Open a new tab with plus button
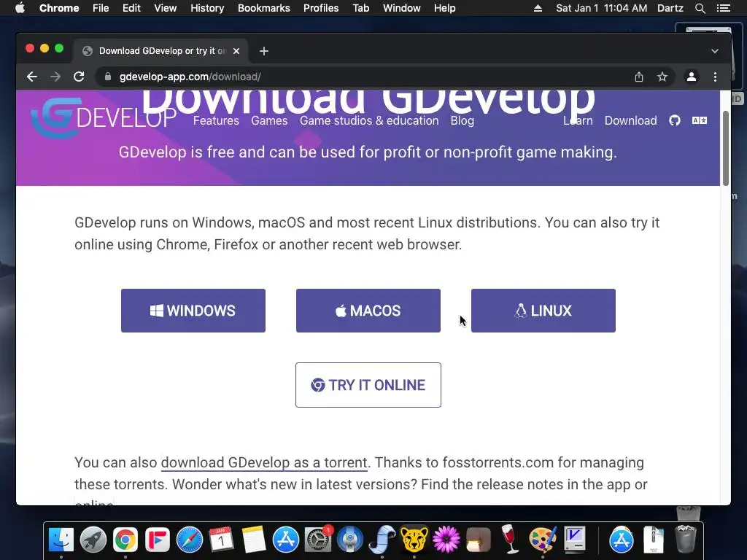The height and width of the screenshot is (560, 747). pos(264,51)
